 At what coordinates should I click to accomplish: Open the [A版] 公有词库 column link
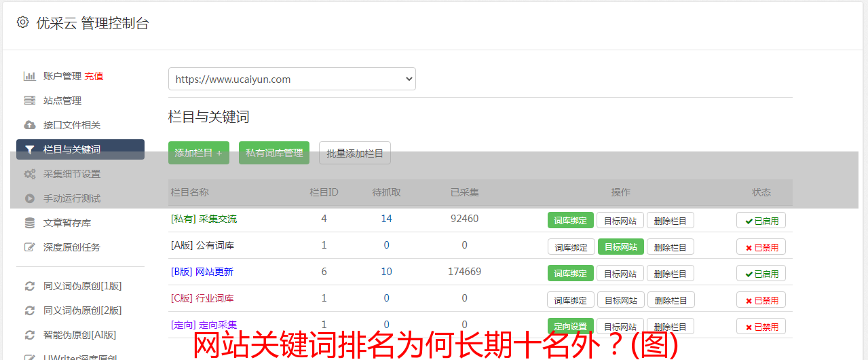pyautogui.click(x=202, y=245)
